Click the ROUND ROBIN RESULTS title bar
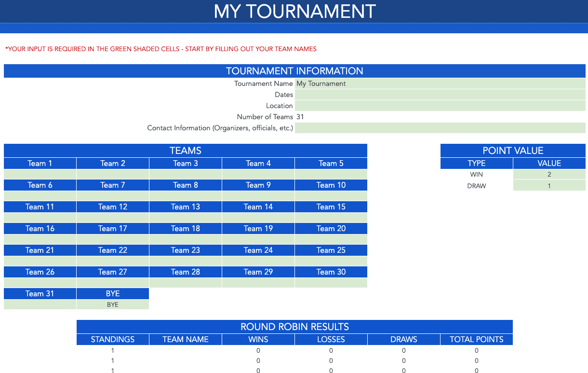Image resolution: width=588 pixels, height=373 pixels. click(294, 327)
